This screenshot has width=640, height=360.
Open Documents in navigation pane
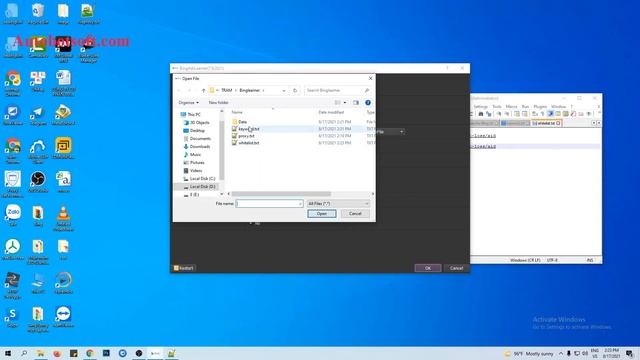point(197,139)
